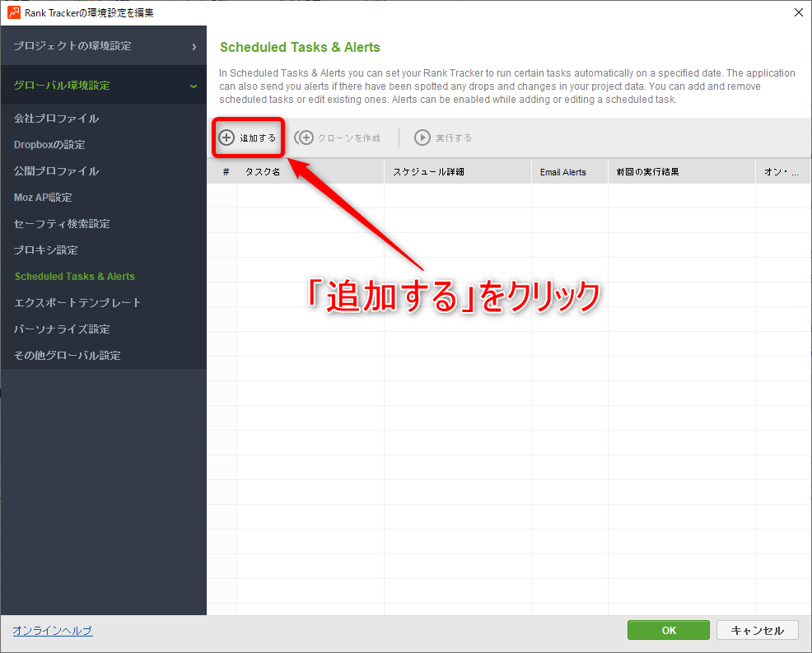Viewport: 812px width, 653px height.
Task: Go to セーフティ検索設定
Action: (62, 224)
